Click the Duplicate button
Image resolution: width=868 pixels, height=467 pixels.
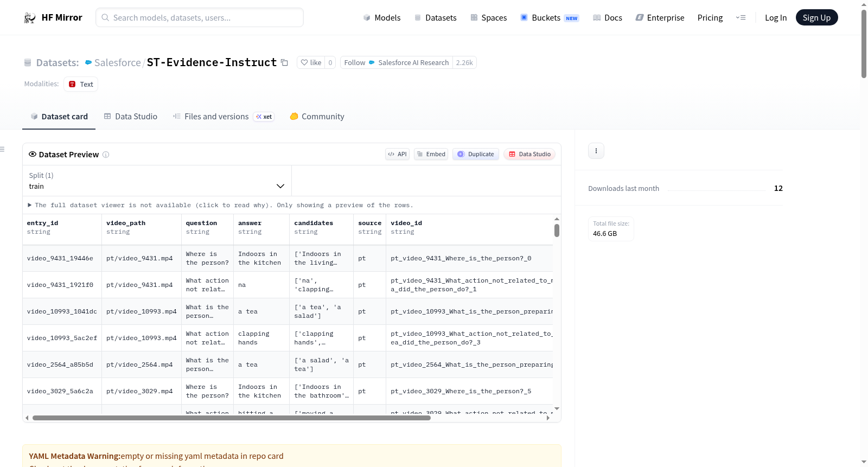tap(476, 154)
